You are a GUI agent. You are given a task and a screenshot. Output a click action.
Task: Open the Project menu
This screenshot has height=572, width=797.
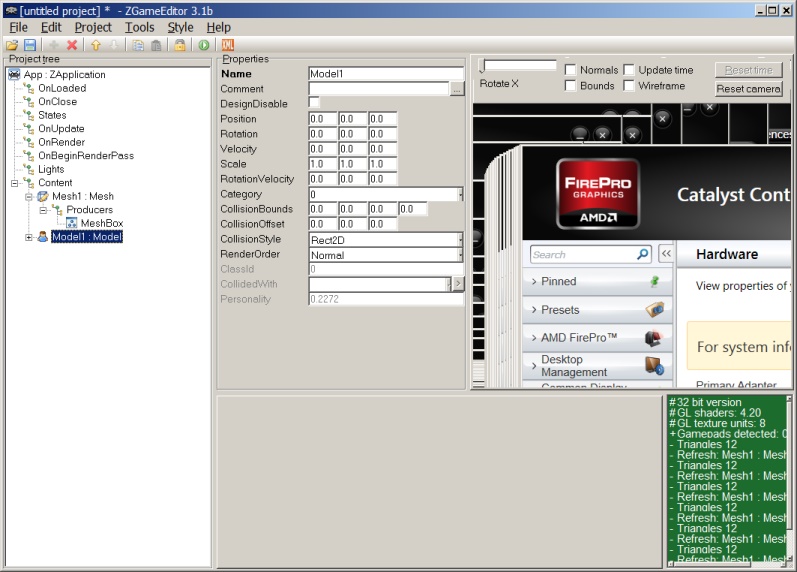click(93, 27)
